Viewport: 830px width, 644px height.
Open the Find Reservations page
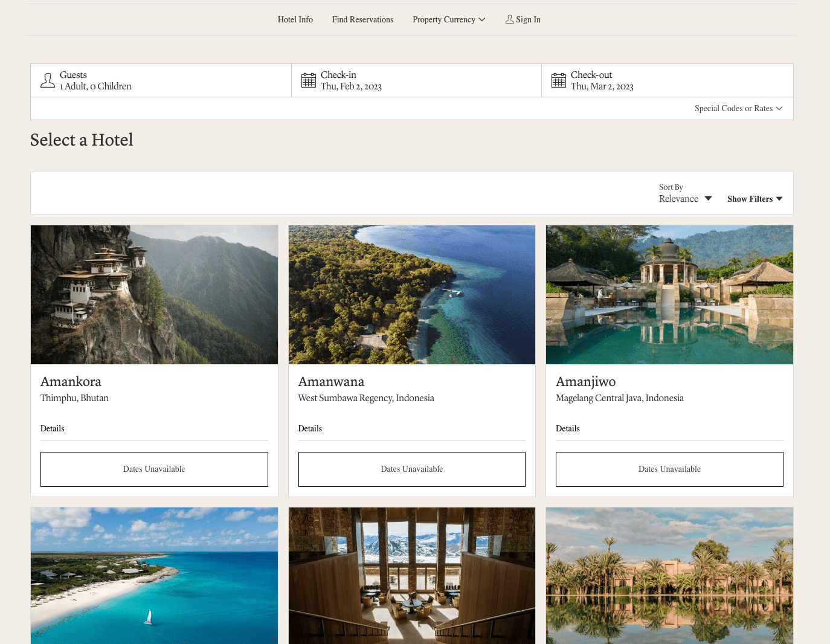pos(362,19)
